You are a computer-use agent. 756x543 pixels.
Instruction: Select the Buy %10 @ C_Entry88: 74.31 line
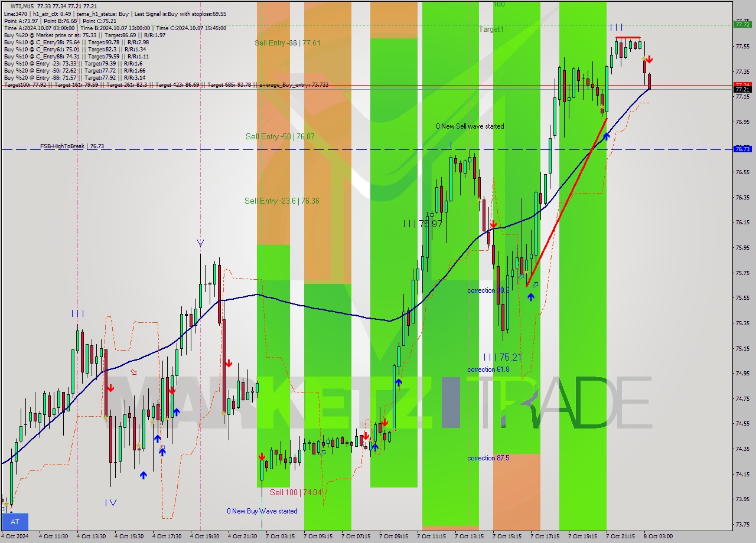pos(76,56)
